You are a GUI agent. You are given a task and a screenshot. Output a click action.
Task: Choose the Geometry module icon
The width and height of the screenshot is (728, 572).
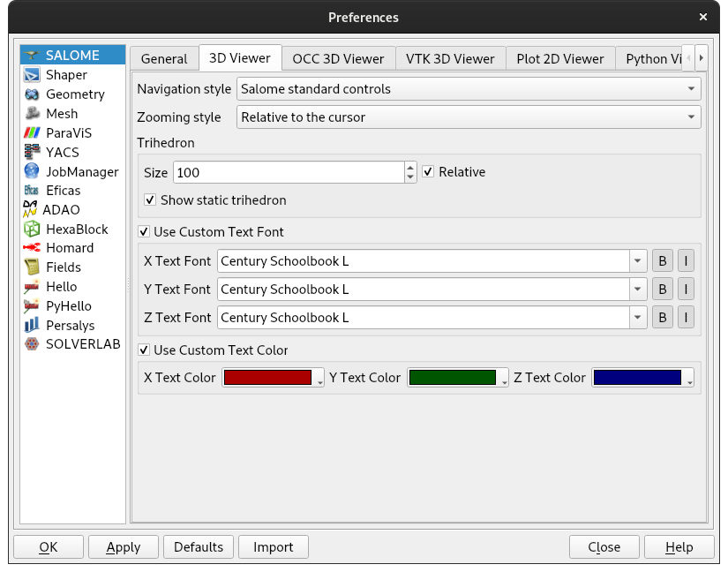click(32, 94)
